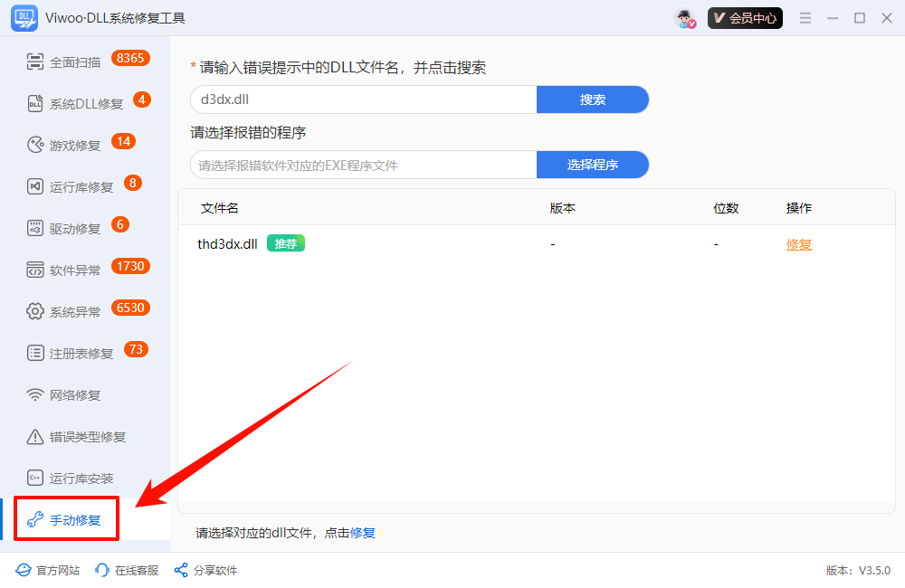This screenshot has height=588, width=905.
Task: Click the user avatar icon in title bar
Action: click(x=685, y=18)
